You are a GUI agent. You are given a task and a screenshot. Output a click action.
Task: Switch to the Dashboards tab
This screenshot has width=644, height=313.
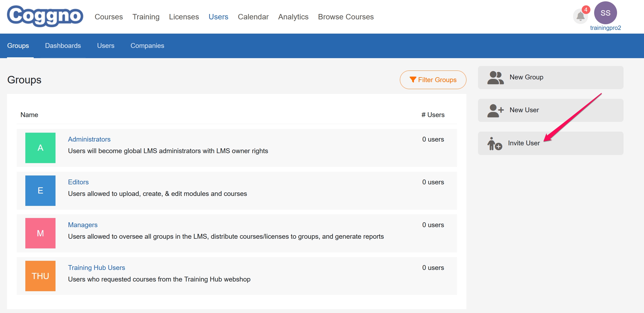63,46
